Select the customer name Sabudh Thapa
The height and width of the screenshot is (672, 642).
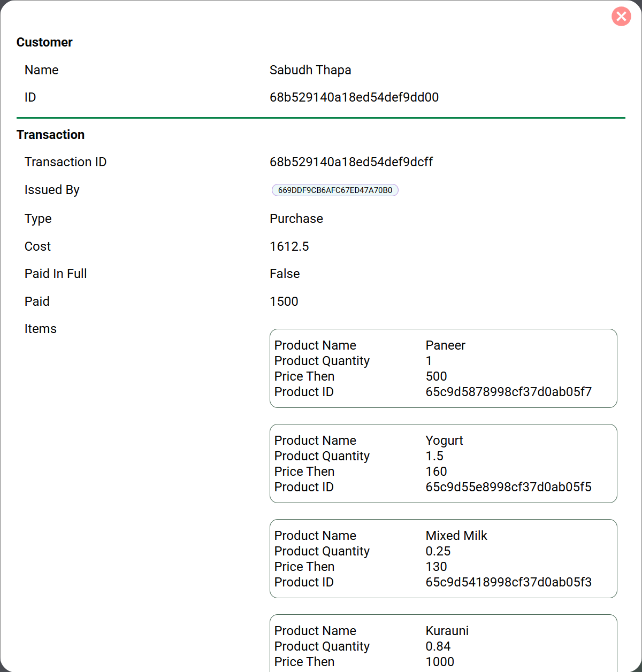[x=310, y=70]
